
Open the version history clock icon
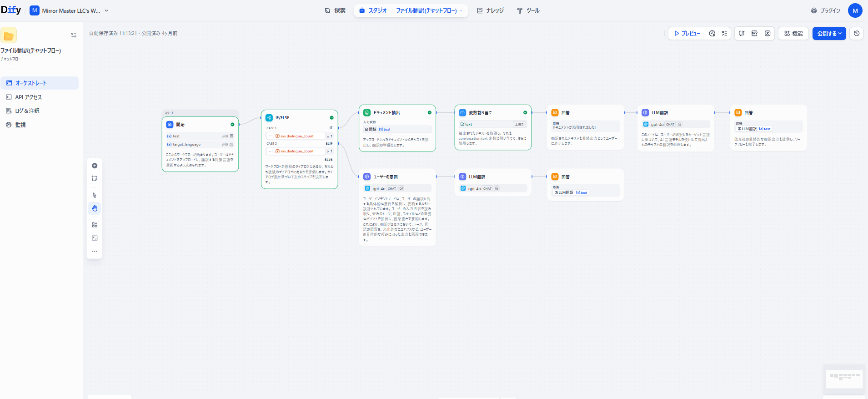[x=857, y=34]
